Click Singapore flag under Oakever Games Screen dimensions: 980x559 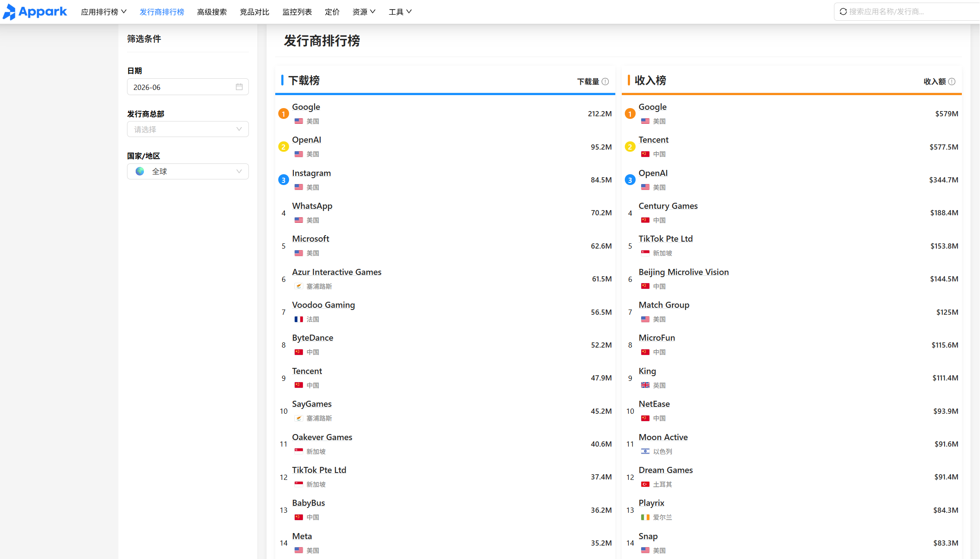(299, 451)
